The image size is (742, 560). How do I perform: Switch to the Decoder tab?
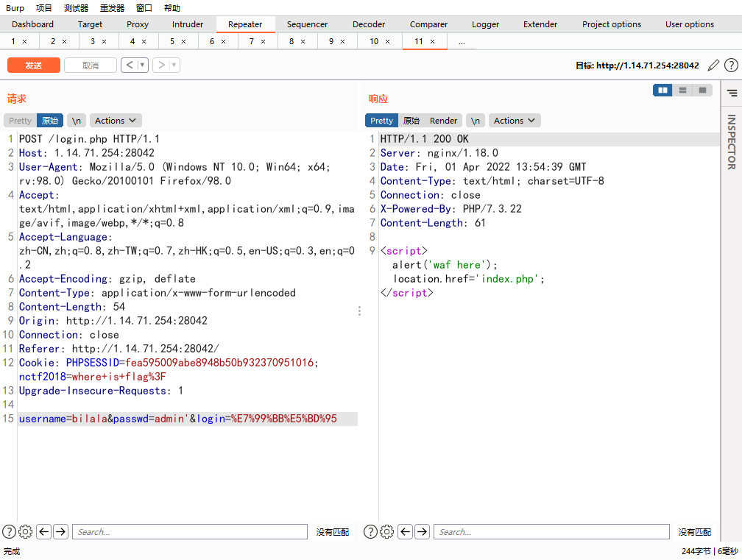pos(369,24)
